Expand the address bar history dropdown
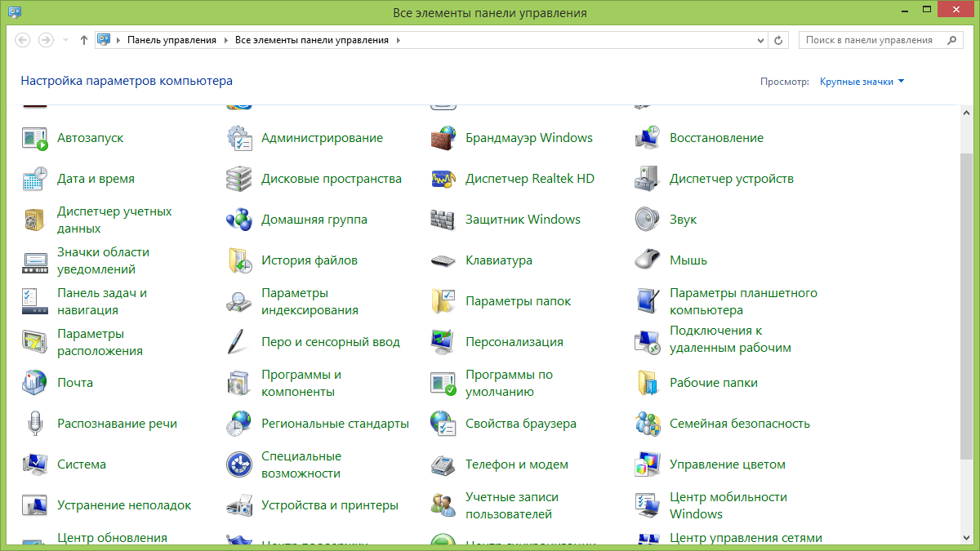980x551 pixels. pyautogui.click(x=761, y=40)
